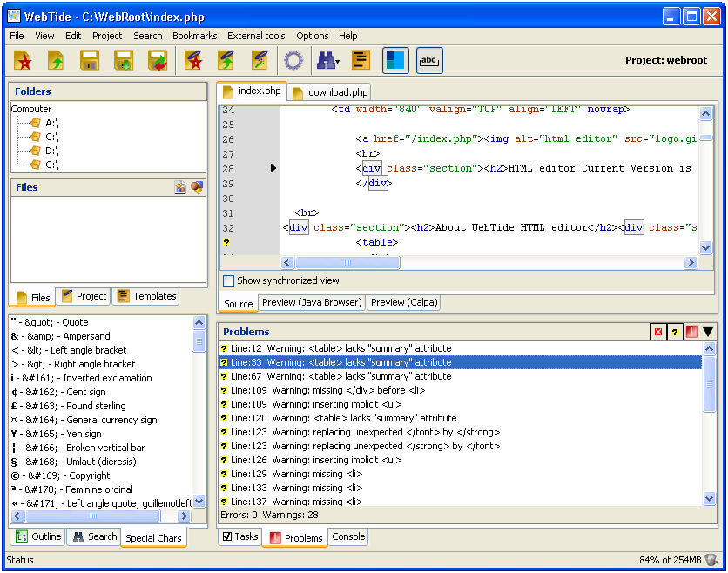Viewport: 728px width, 573px height.
Task: Toggle the red X errors filter
Action: 658,332
